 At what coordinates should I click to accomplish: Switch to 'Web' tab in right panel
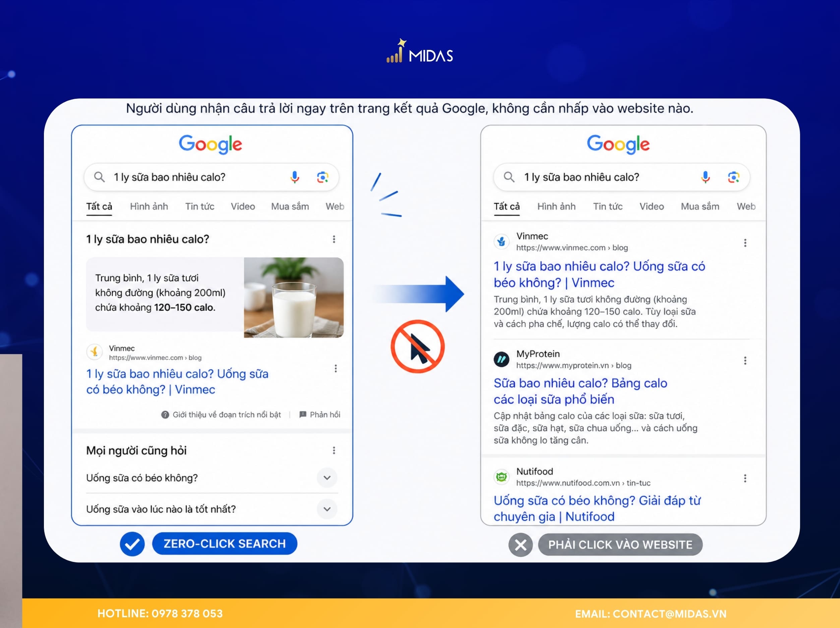click(x=746, y=206)
